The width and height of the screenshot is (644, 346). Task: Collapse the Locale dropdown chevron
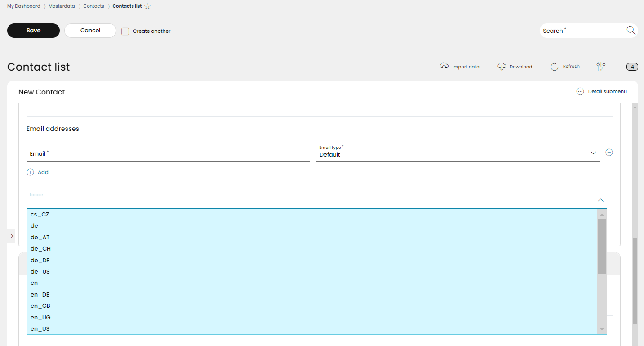[x=600, y=200]
